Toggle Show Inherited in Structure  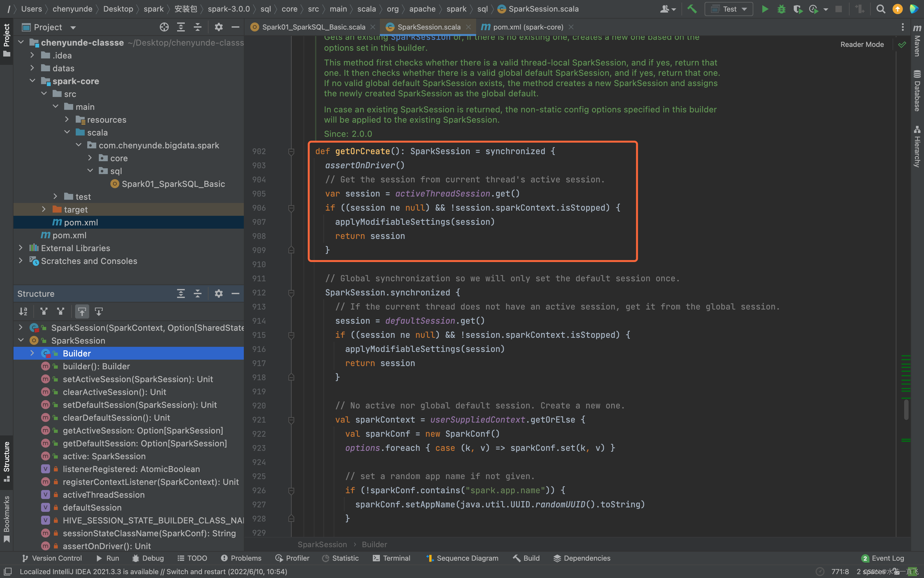pyautogui.click(x=44, y=311)
